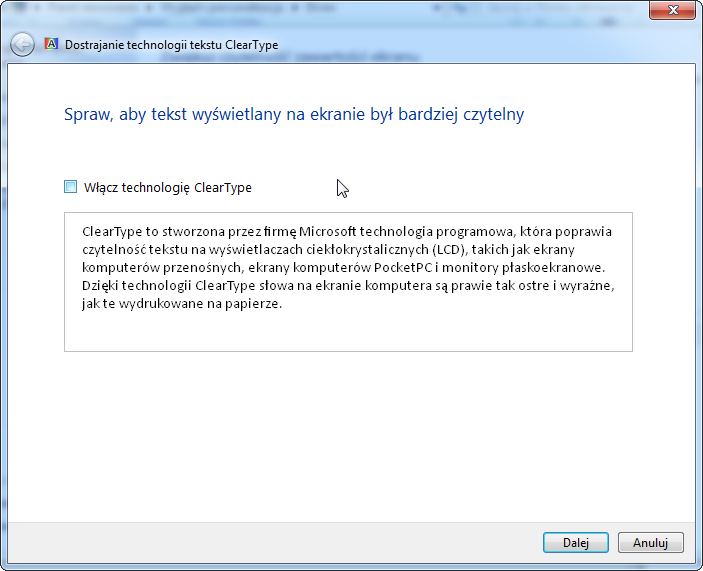The height and width of the screenshot is (571, 703).
Task: Click the Anuluj button
Action: (651, 543)
